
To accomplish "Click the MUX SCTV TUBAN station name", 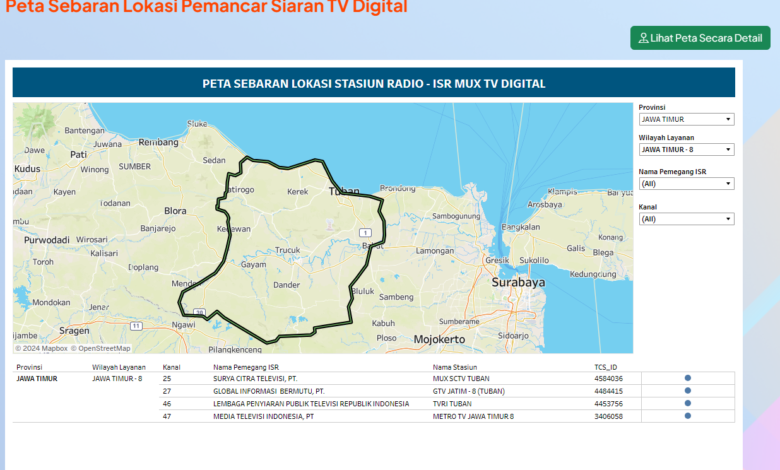I will pyautogui.click(x=461, y=378).
